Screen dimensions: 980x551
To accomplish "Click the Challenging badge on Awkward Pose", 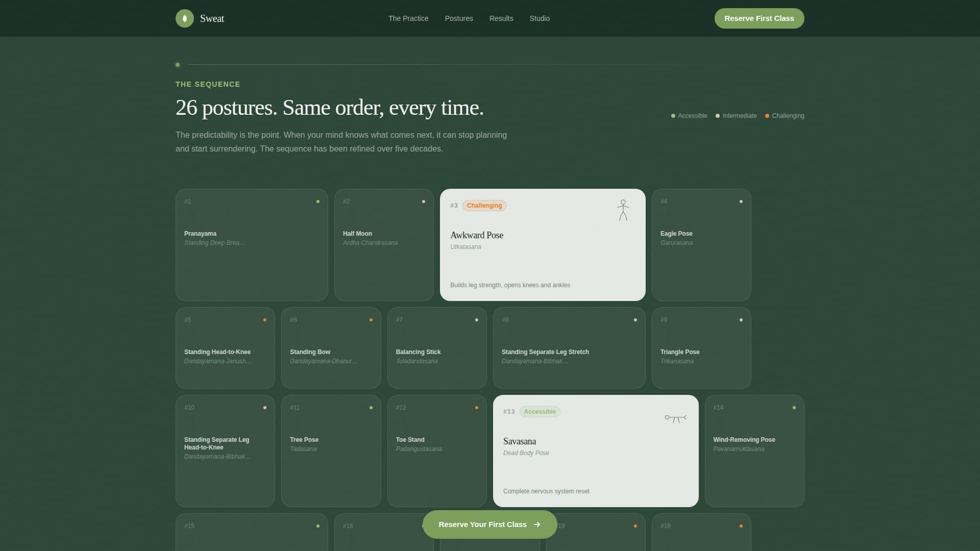I will (484, 206).
